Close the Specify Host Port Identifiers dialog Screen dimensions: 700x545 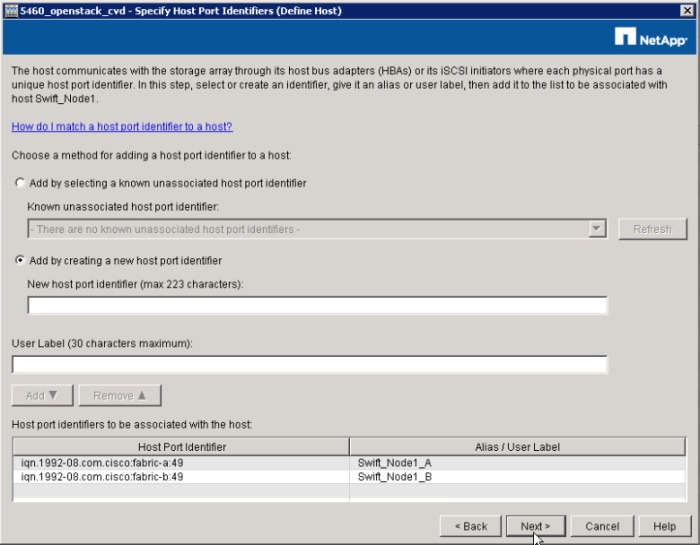pos(687,10)
